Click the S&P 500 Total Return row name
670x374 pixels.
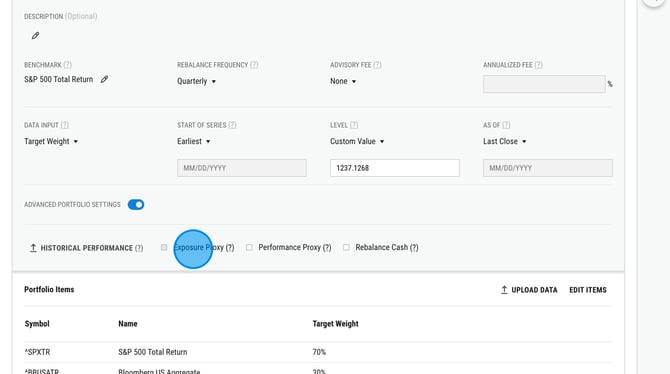[x=153, y=352]
